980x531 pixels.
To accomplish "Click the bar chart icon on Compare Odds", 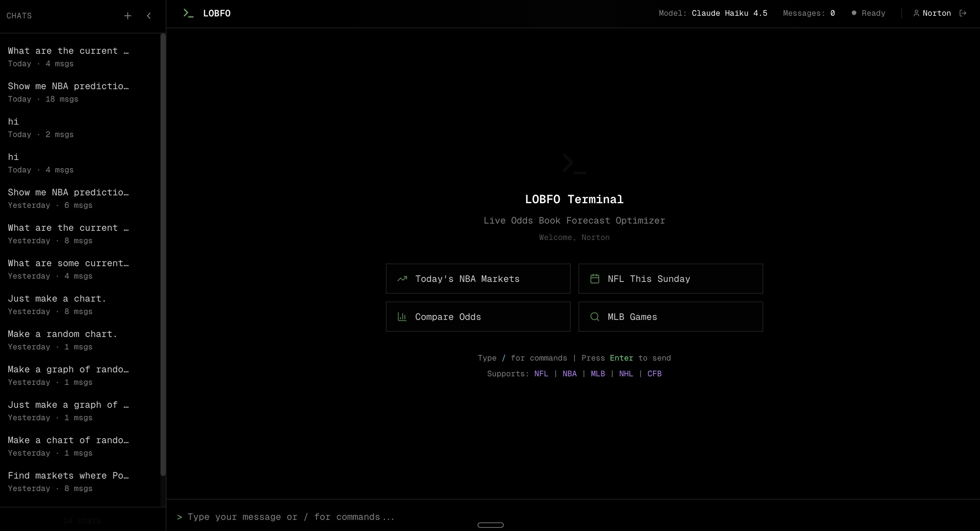I will (402, 317).
